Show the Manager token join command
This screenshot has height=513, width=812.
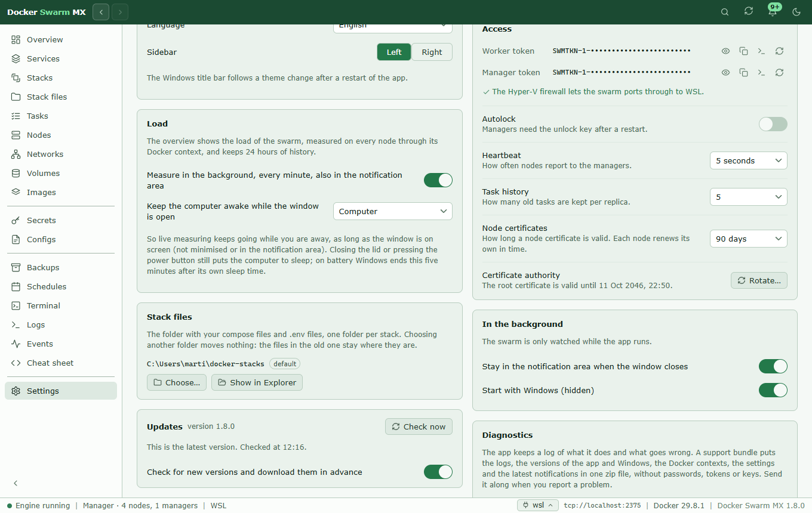coord(761,73)
